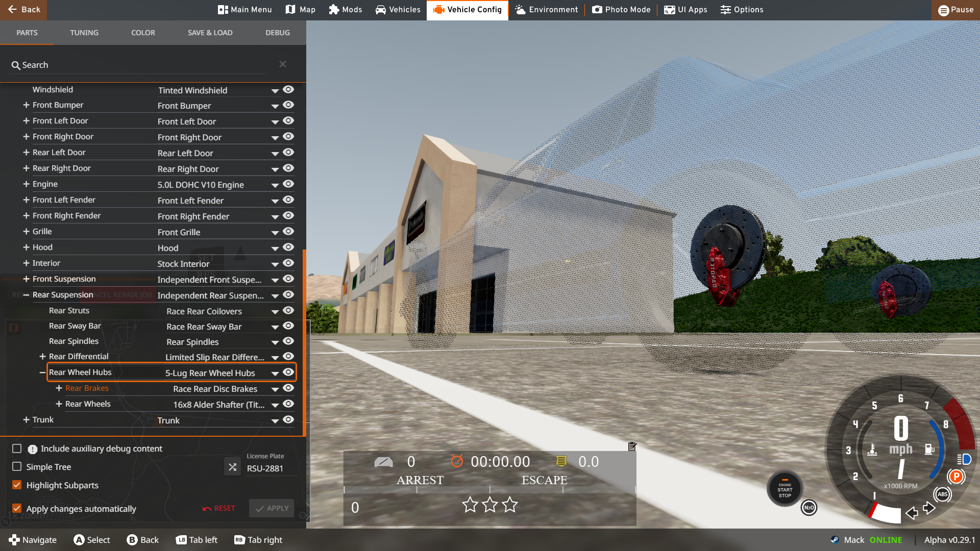Screen dimensions: 980x551
Task: Click the notepad edit icon above timer
Action: 632,446
